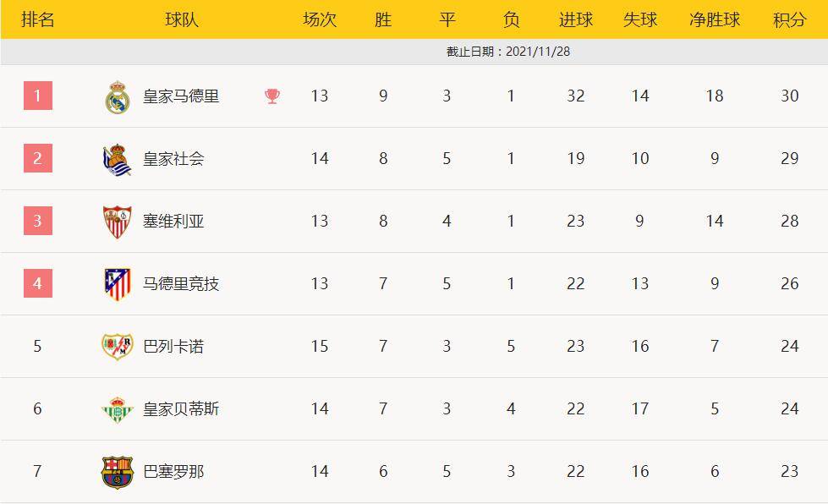Click the Real Madrid club crest
828x504 pixels.
tap(117, 96)
